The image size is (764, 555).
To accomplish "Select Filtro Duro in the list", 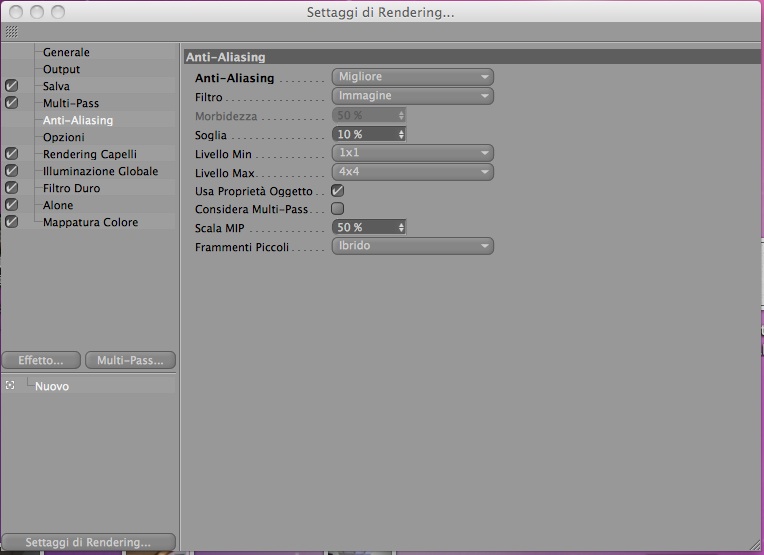I will click(x=72, y=188).
